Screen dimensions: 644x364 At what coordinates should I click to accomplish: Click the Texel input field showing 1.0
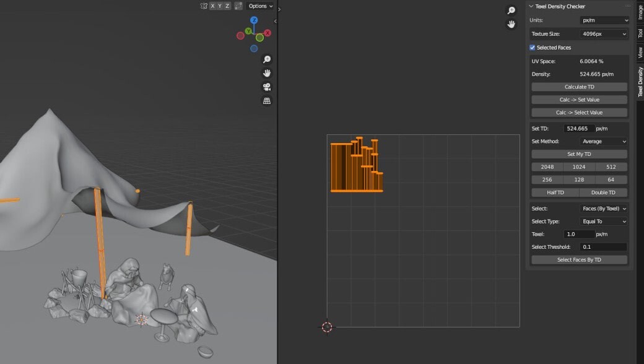(578, 234)
